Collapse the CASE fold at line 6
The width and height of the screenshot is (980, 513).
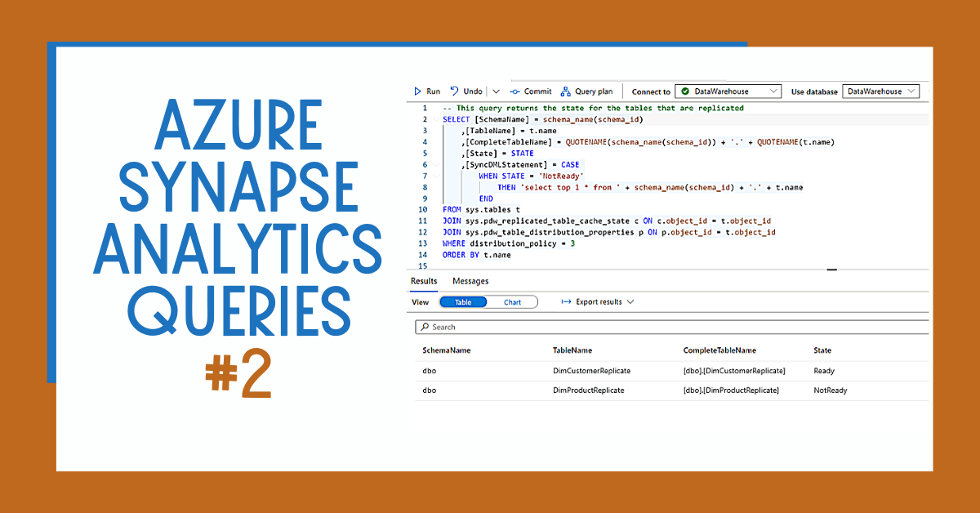point(435,164)
